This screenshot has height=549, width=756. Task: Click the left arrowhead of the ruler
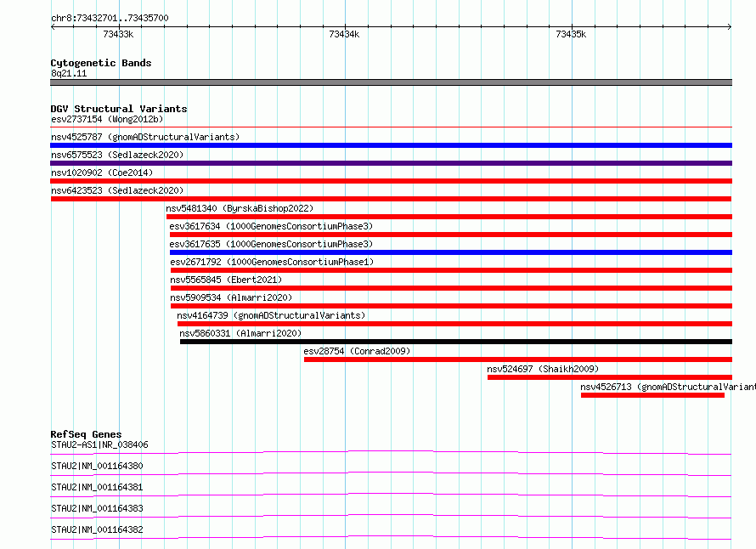coord(53,26)
